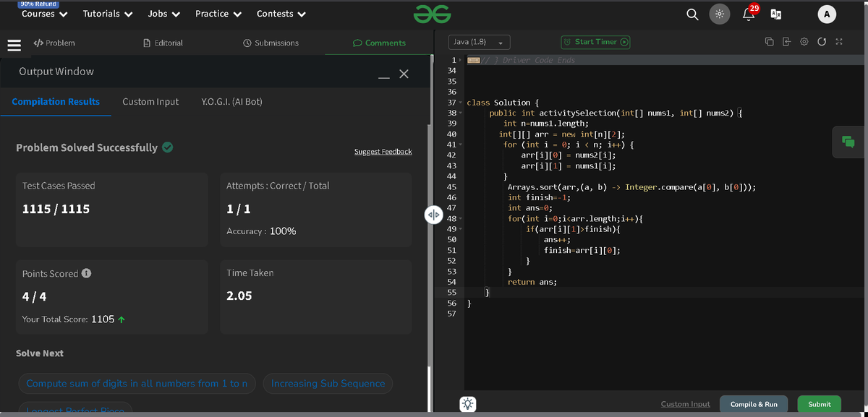The width and height of the screenshot is (868, 417).
Task: Open Increasing Sub Sequence problem
Action: pyautogui.click(x=328, y=384)
